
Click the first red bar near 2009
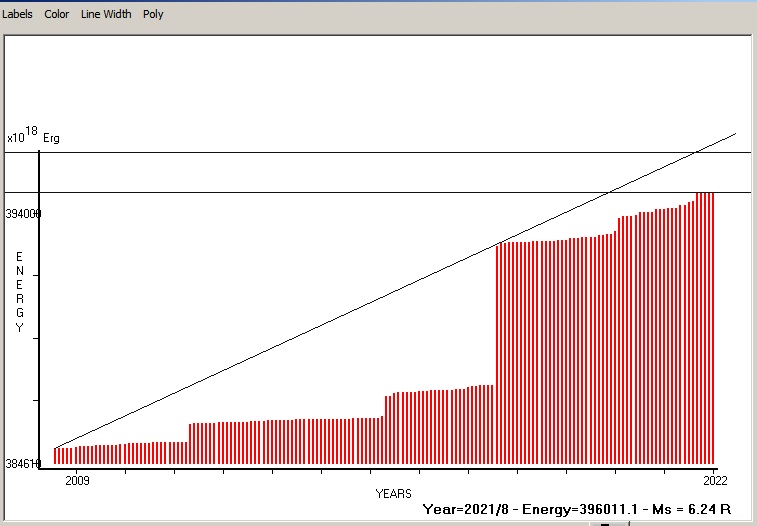coord(55,456)
